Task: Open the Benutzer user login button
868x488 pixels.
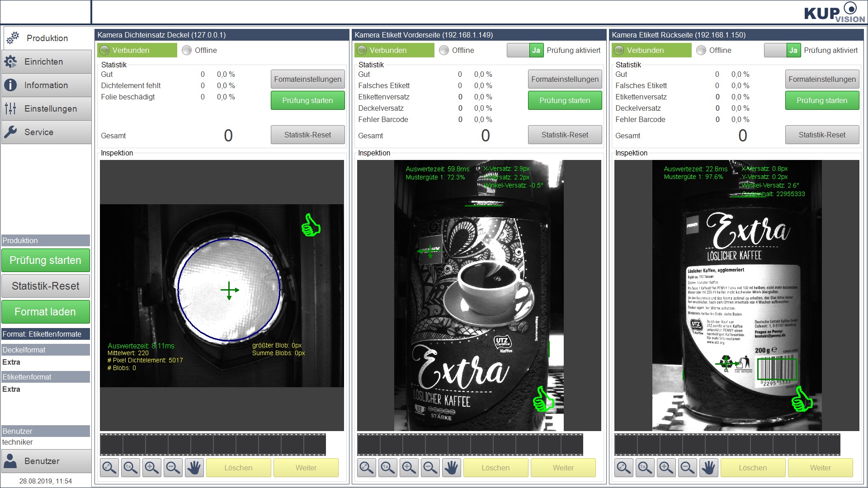Action: 46,461
